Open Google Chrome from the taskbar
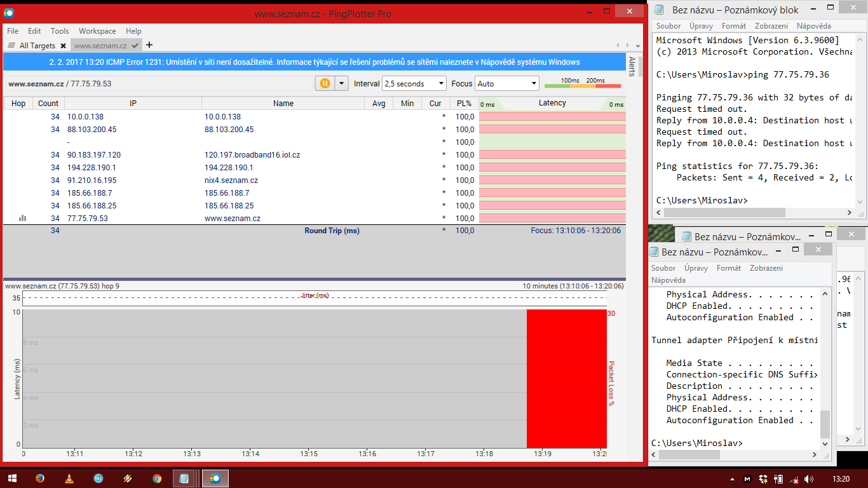Screen dimensions: 868x488 [157, 478]
